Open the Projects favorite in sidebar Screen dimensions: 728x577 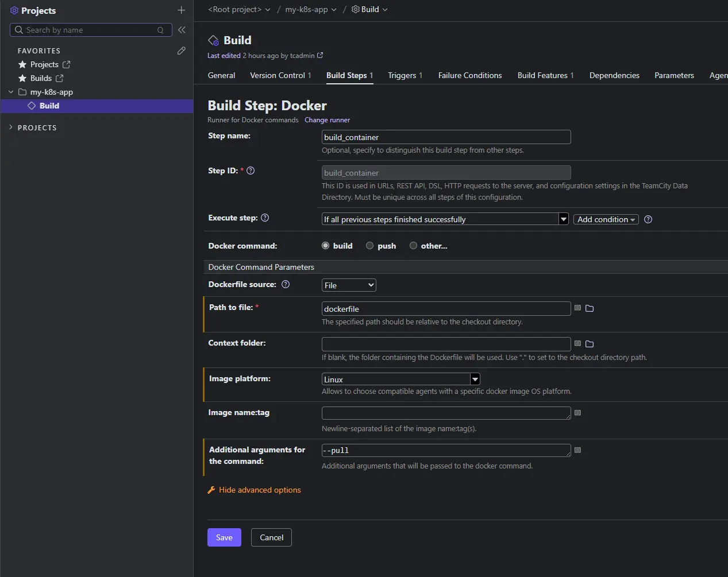(44, 64)
